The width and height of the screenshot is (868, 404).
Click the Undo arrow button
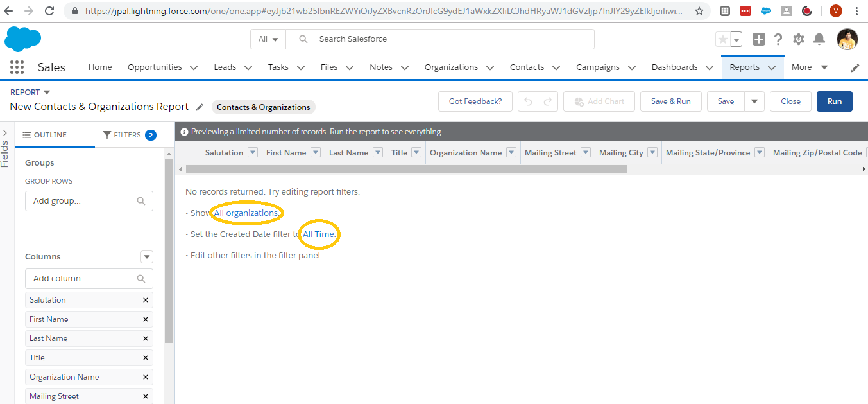(x=528, y=101)
